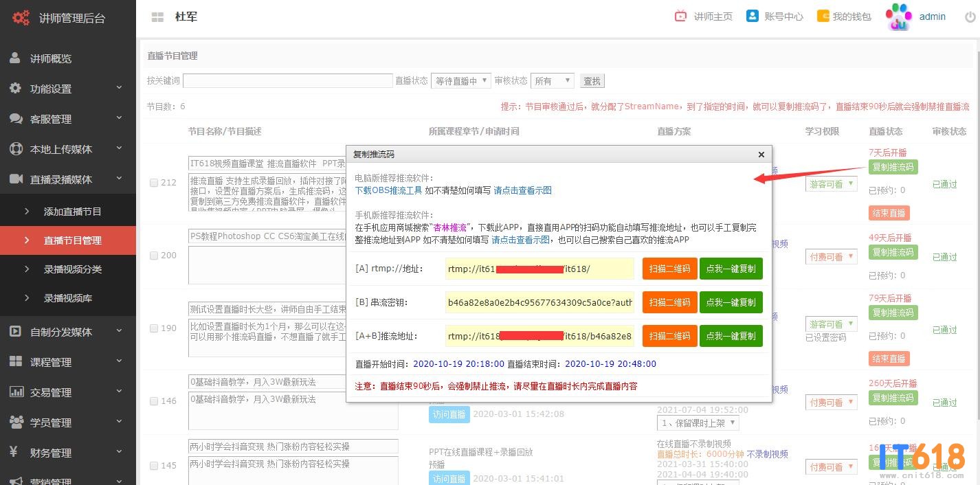
Task: Click the admin avatar image
Action: pos(898,17)
